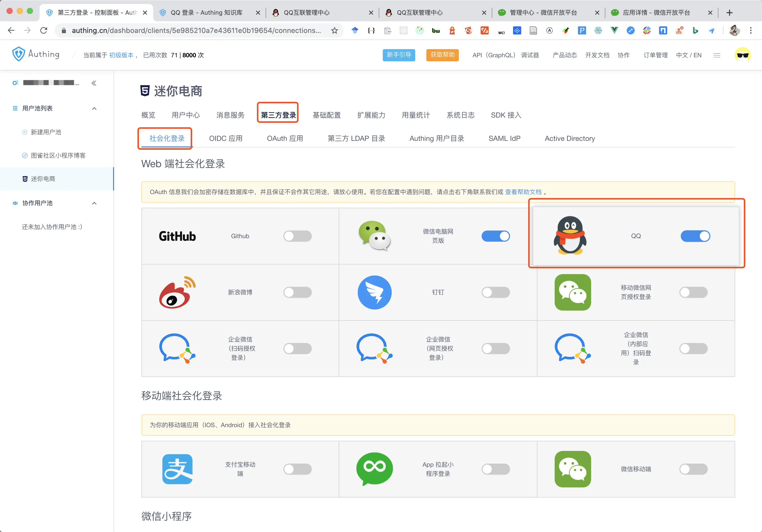Viewport: 762px width, 532px height.
Task: Click the 初级版本 link
Action: (121, 55)
